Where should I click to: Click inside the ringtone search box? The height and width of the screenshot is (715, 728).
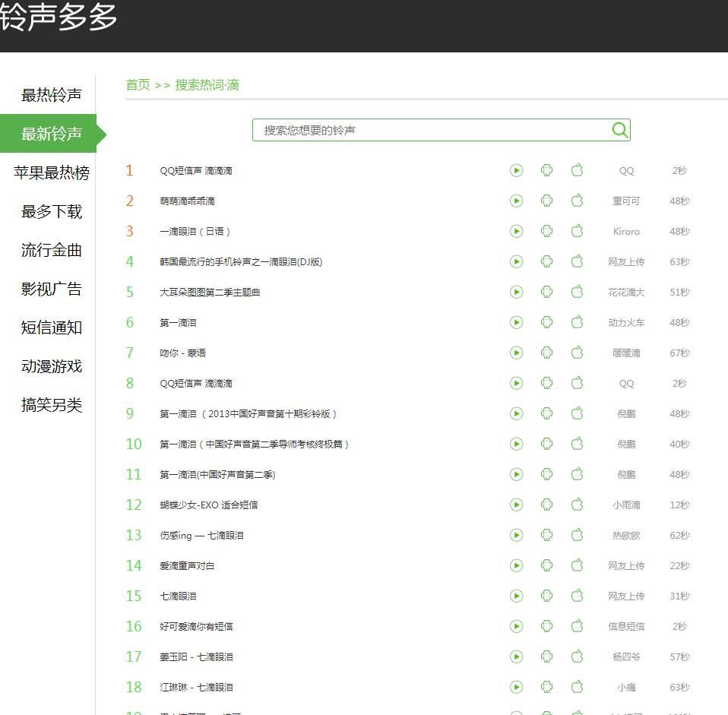pyautogui.click(x=418, y=130)
